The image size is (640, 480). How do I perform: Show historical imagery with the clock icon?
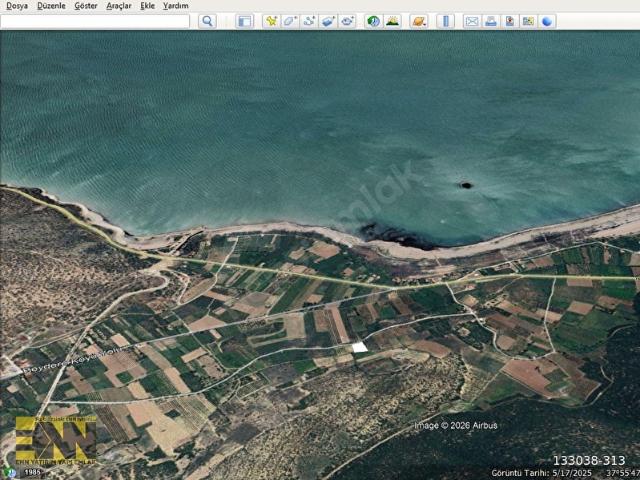[x=373, y=21]
